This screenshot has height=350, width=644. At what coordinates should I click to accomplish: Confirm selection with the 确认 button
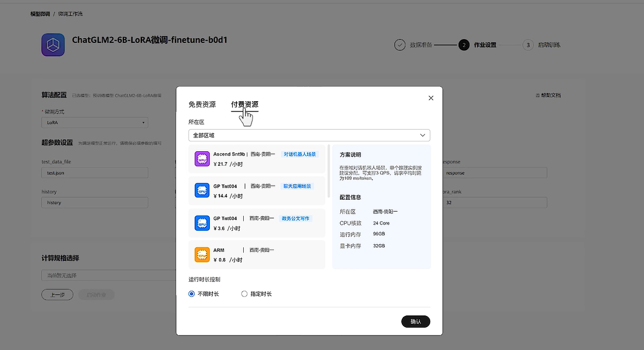(416, 322)
